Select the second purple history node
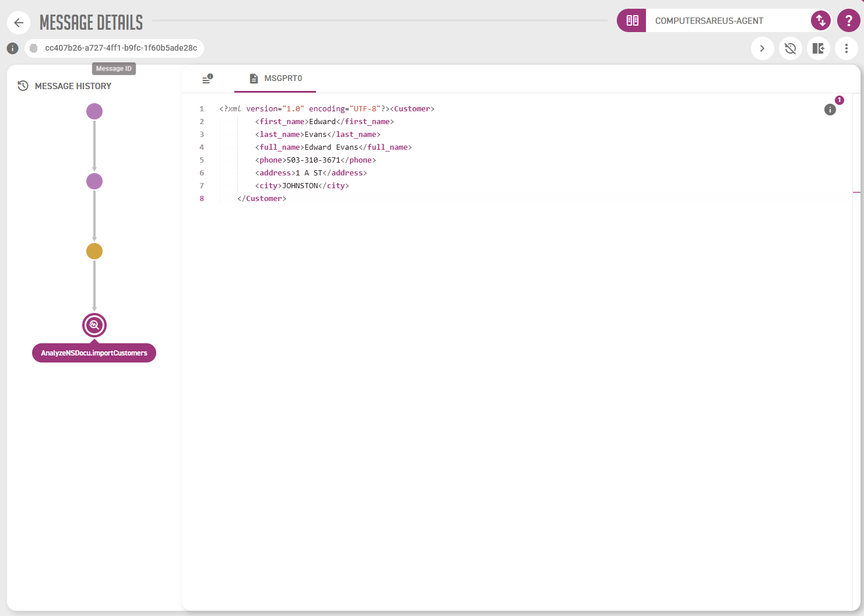This screenshot has width=864, height=616. coord(94,181)
